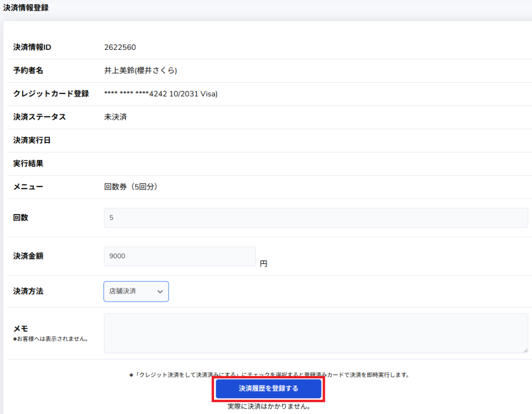The width and height of the screenshot is (532, 414).
Task: Click the note 実際に決済はかかりません。
Action: (x=269, y=407)
